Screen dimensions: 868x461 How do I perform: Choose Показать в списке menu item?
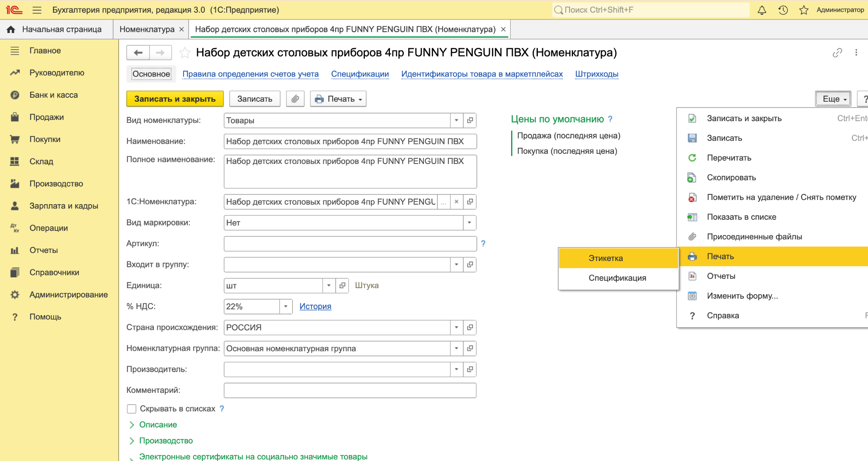(x=772, y=217)
